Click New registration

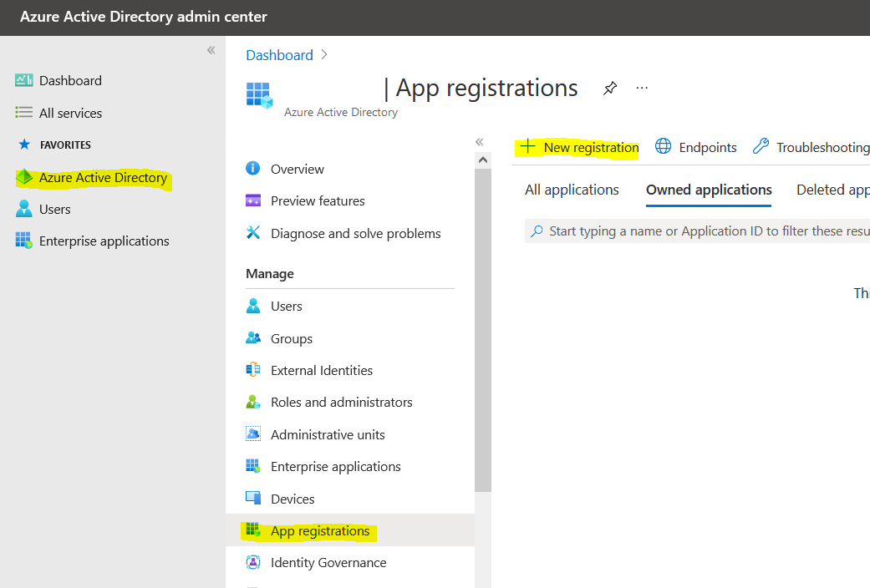587,147
